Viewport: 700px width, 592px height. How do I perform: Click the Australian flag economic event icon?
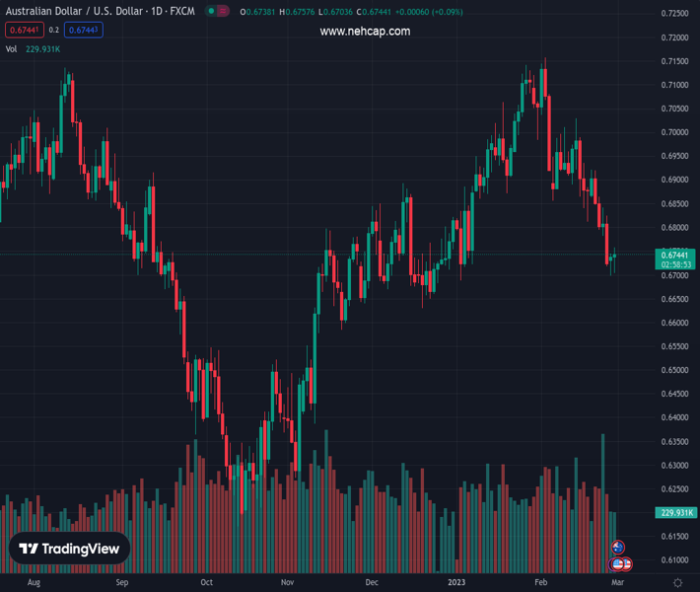click(x=618, y=548)
